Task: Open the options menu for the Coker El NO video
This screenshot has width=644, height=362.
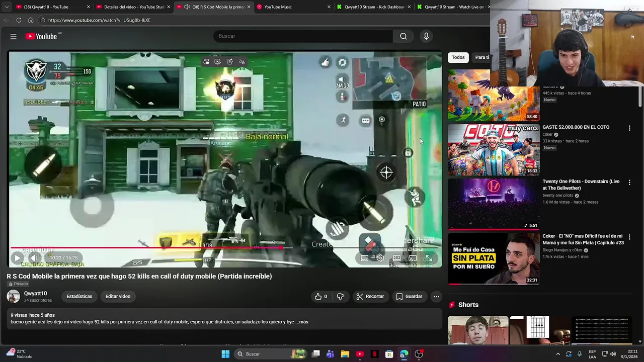Action: (x=629, y=237)
